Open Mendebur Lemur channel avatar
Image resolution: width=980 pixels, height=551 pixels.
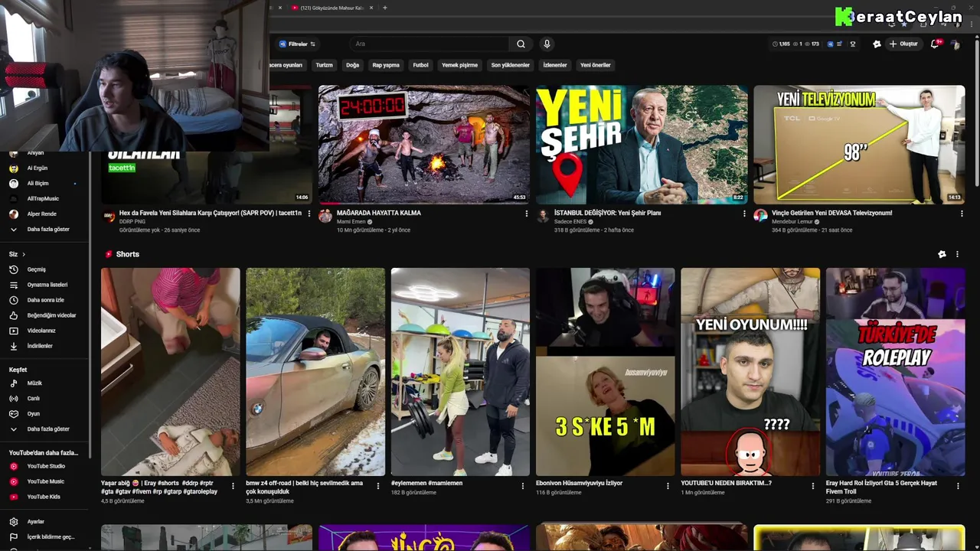pos(760,216)
